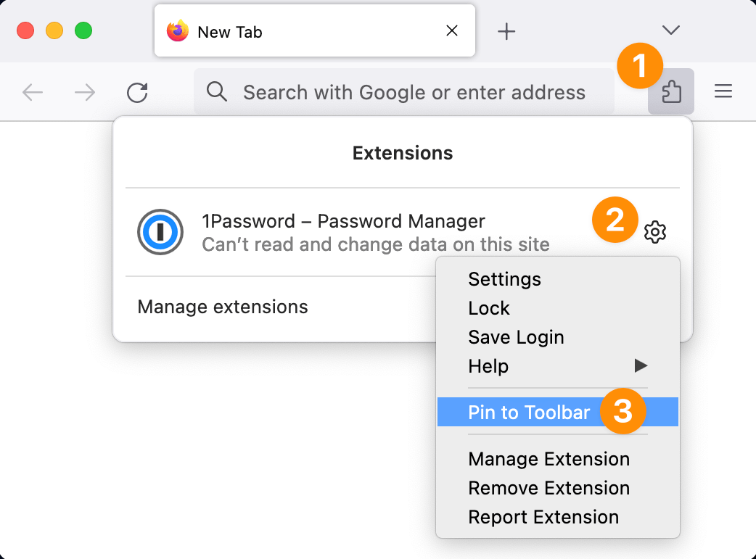Expand the tab overview chevron
Image resolution: width=756 pixels, height=559 pixels.
pyautogui.click(x=670, y=30)
